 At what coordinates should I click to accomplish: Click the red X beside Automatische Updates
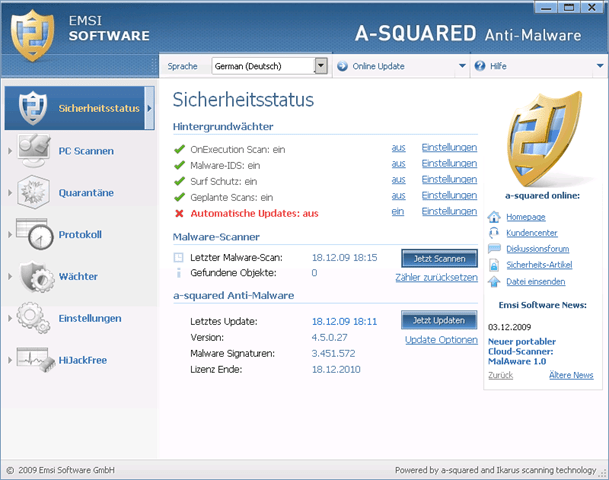coord(179,213)
